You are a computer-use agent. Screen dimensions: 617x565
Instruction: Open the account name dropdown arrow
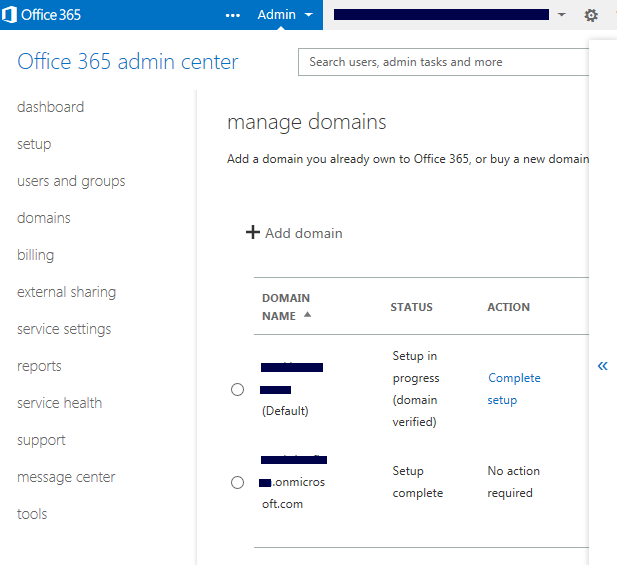click(562, 15)
